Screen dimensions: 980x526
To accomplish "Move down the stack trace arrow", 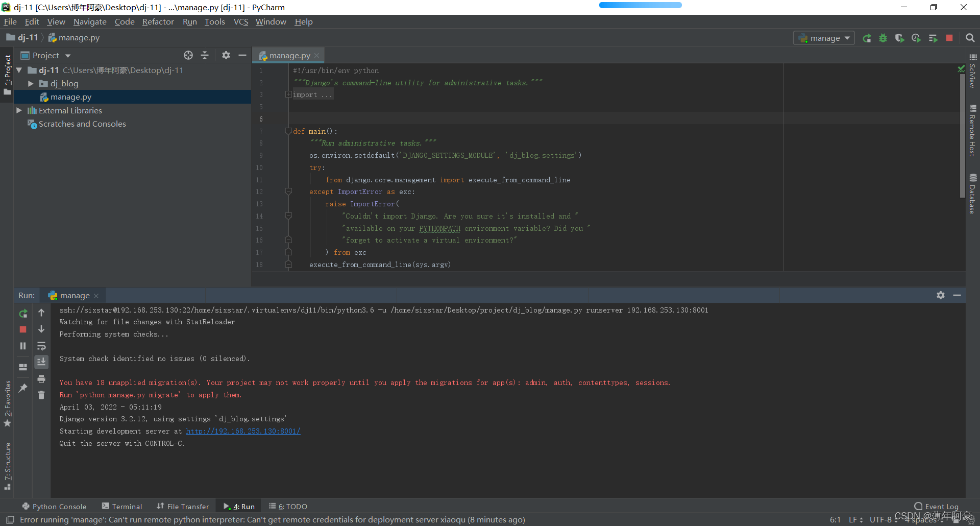I will point(41,329).
